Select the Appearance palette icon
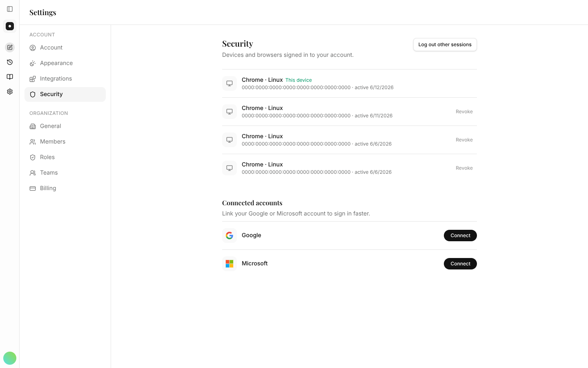This screenshot has width=588, height=368. pos(33,63)
